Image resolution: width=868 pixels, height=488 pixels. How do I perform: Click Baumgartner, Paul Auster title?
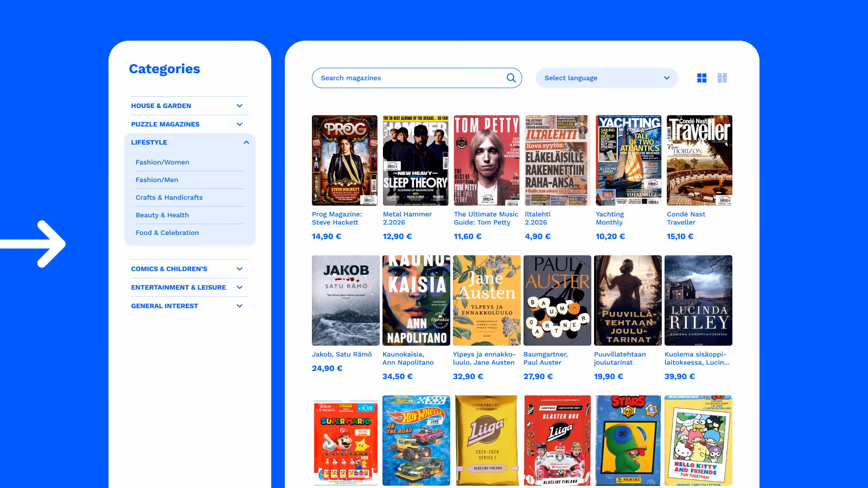coord(546,358)
